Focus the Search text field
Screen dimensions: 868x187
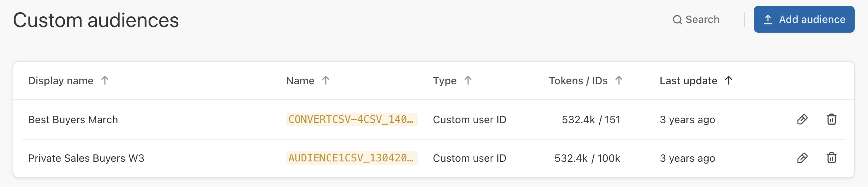[x=702, y=20]
